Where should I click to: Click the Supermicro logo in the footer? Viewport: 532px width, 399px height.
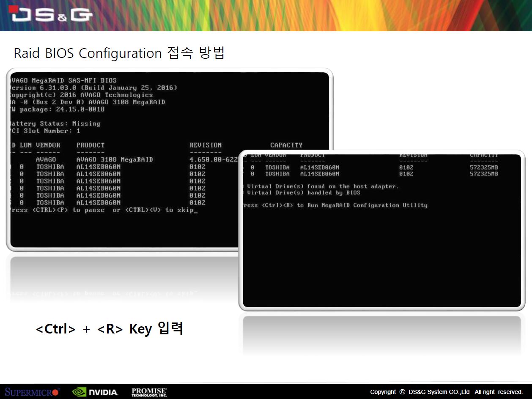tap(32, 392)
